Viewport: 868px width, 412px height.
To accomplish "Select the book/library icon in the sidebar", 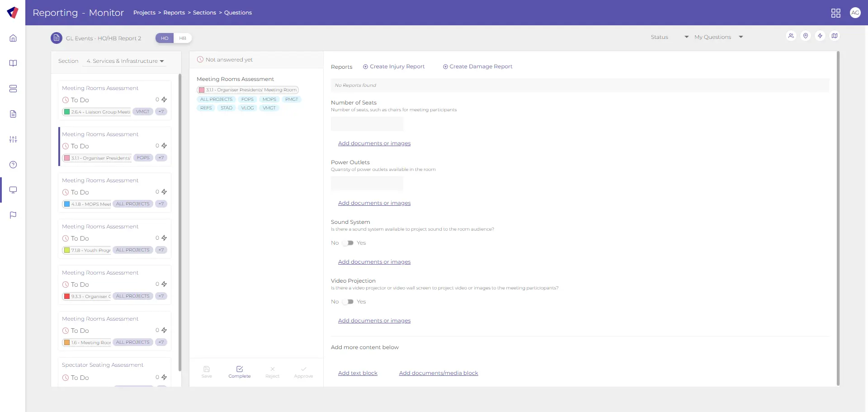I will [x=13, y=63].
